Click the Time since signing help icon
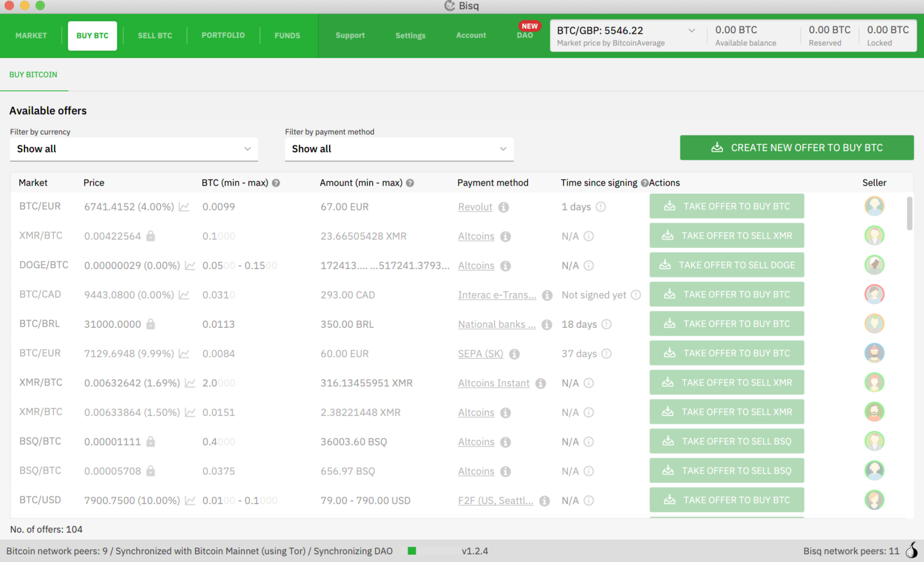924x562 pixels. [644, 183]
